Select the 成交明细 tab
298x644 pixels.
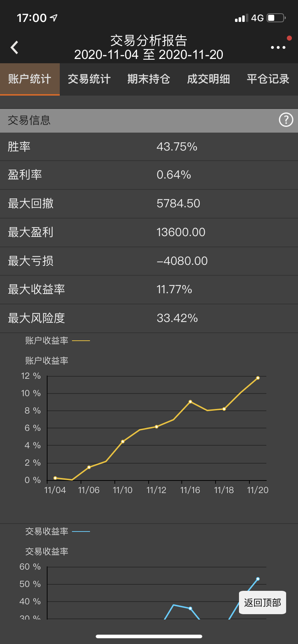pyautogui.click(x=208, y=79)
